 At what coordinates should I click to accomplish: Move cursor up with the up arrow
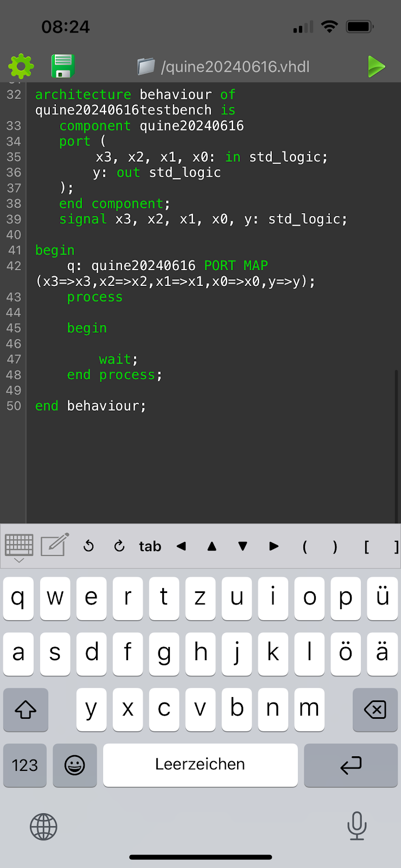(212, 546)
